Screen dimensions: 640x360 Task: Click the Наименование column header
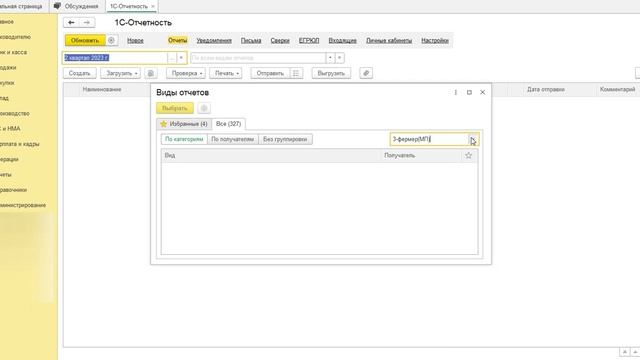click(102, 89)
